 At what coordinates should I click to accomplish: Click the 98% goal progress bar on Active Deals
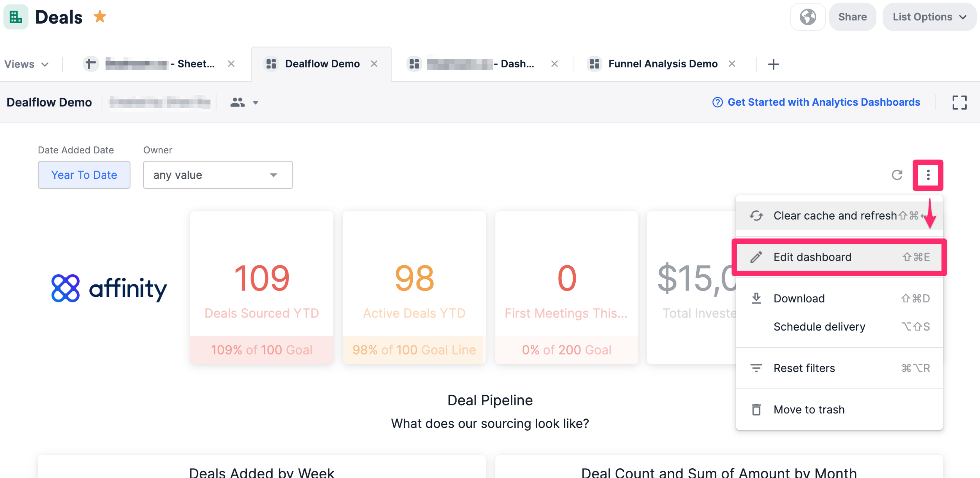coord(414,350)
